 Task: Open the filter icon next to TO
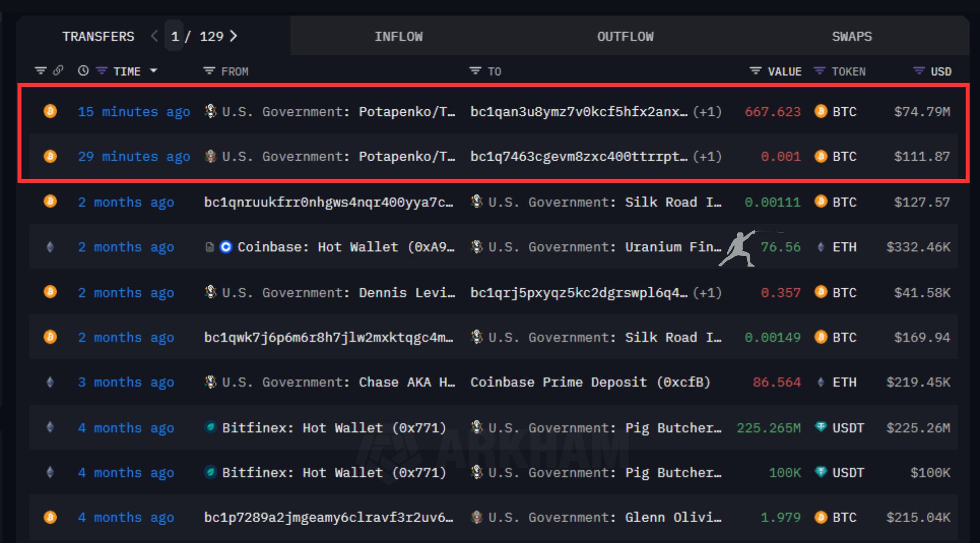pos(475,71)
